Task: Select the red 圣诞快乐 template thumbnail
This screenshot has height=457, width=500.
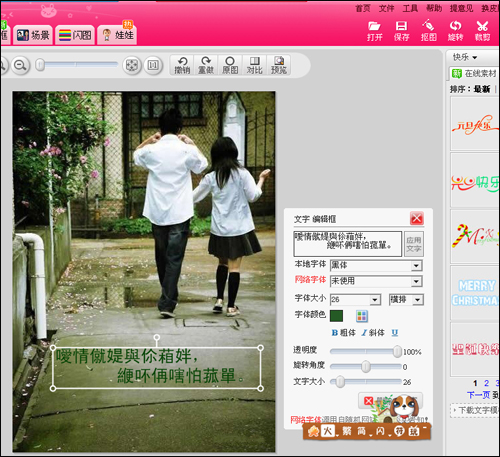Action: (x=475, y=349)
